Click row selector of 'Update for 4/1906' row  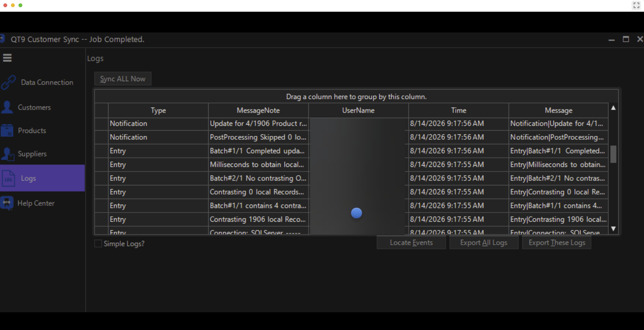(x=101, y=123)
